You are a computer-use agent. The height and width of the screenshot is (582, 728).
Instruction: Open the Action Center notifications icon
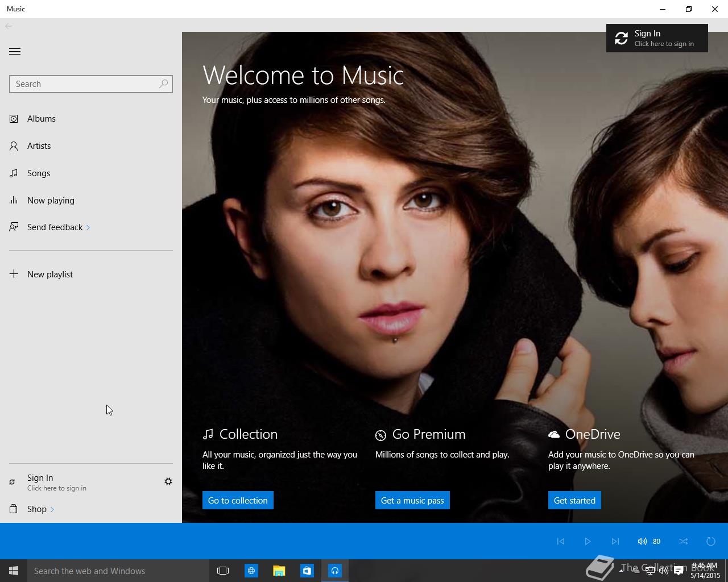pos(679,571)
